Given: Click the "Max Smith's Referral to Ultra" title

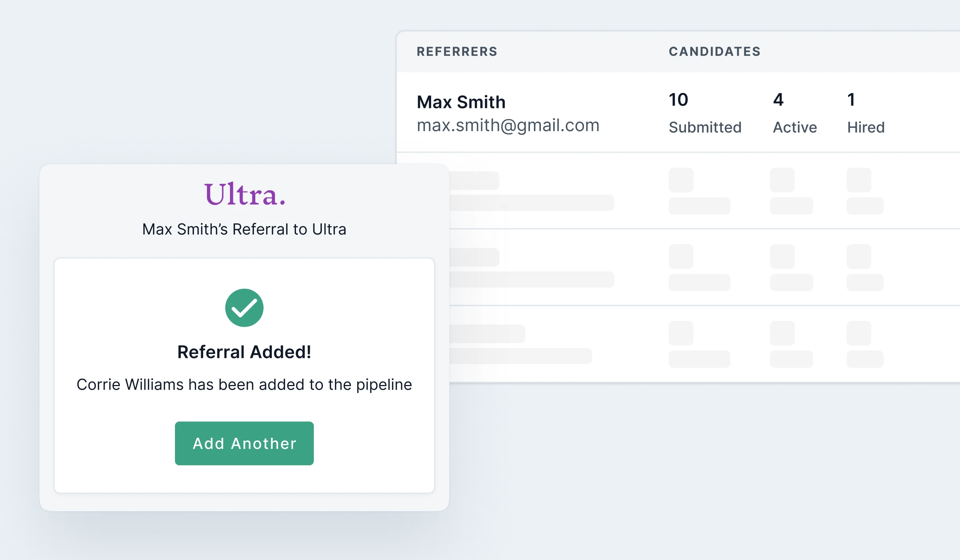Looking at the screenshot, I should tap(244, 229).
